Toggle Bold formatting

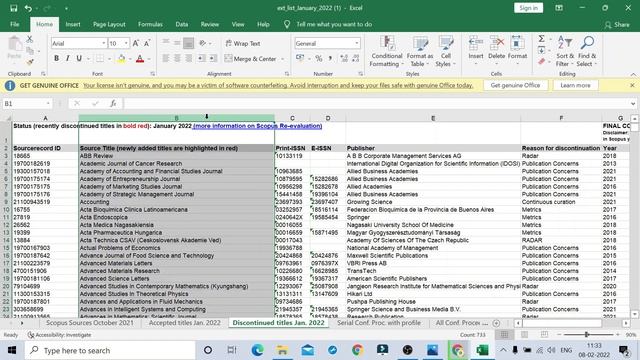[56, 58]
